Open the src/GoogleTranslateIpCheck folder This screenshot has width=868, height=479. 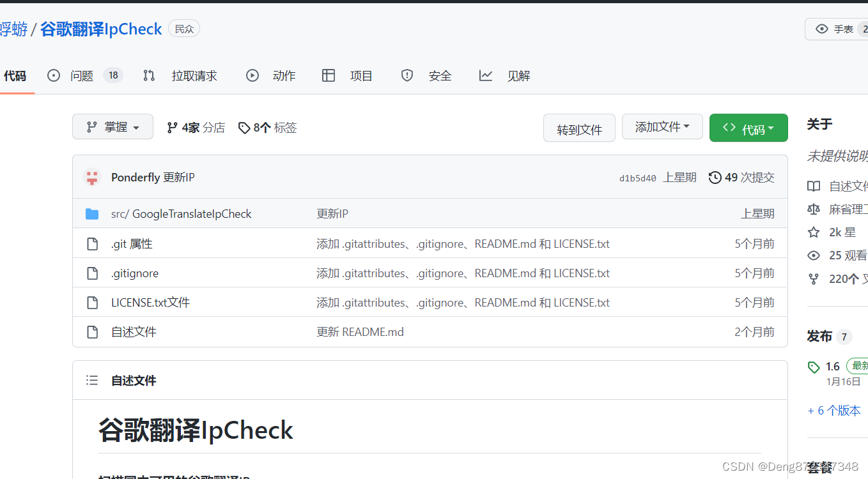point(182,214)
